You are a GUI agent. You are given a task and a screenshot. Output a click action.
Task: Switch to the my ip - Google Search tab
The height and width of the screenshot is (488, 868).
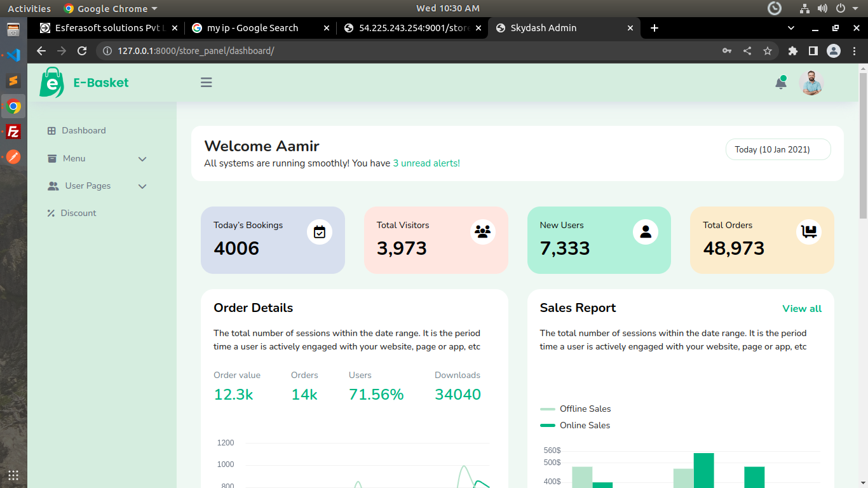point(252,28)
